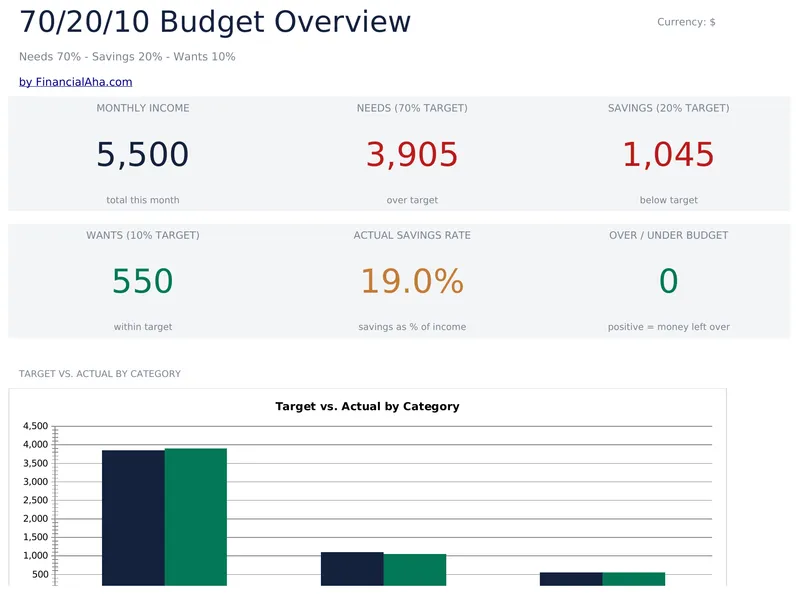This screenshot has width=800, height=595.
Task: Click the 'positive = money left over' caption
Action: 668,327
